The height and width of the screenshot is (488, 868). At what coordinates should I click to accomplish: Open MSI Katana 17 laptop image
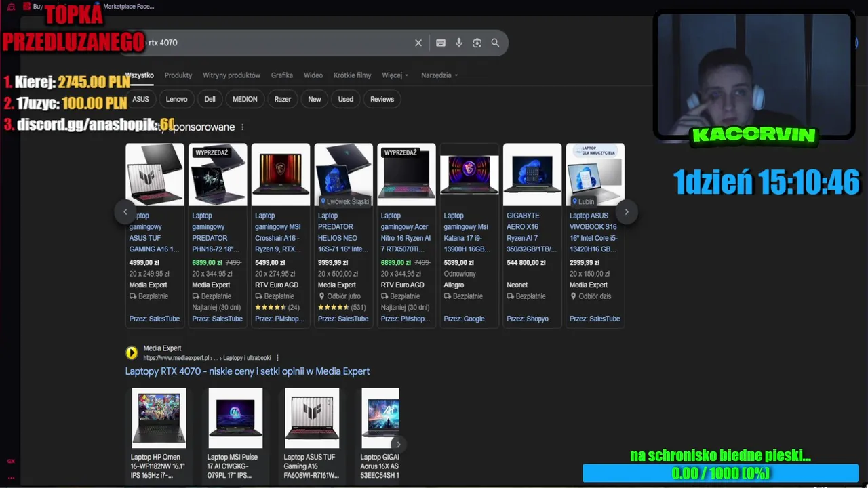[x=469, y=175]
